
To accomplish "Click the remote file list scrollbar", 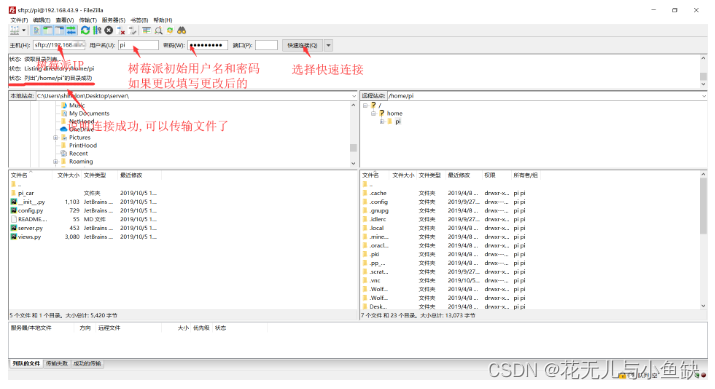I will click(x=704, y=206).
